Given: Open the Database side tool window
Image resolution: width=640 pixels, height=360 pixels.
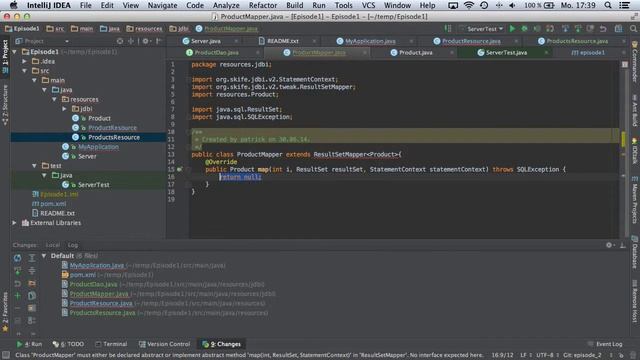Looking at the screenshot, I should coord(635,251).
